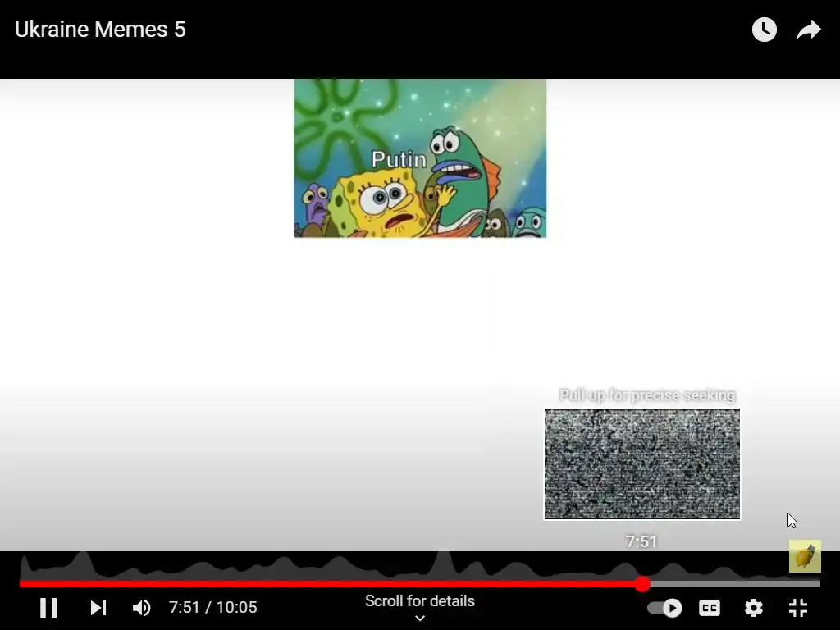This screenshot has width=840, height=630.
Task: Add video to Watch Later
Action: coord(765,30)
